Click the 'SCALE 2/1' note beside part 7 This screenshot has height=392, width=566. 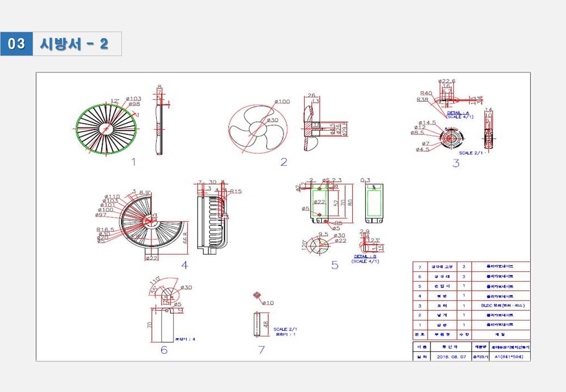click(x=285, y=329)
